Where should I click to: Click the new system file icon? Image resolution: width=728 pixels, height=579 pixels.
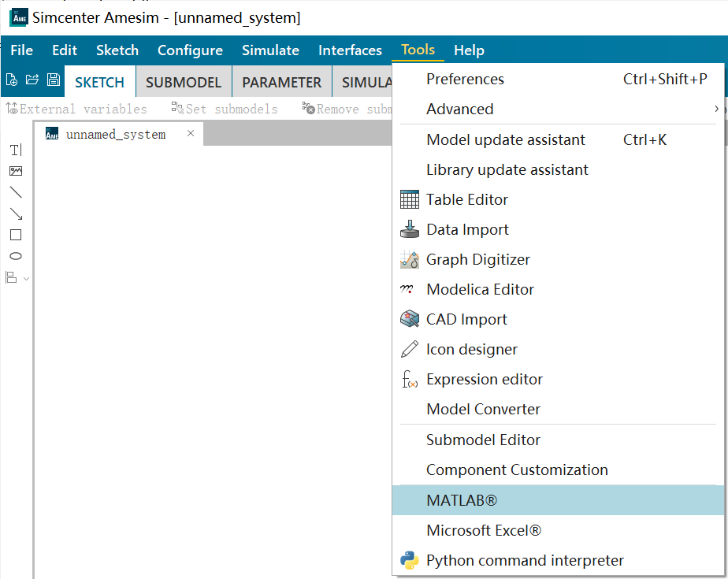pos(12,80)
